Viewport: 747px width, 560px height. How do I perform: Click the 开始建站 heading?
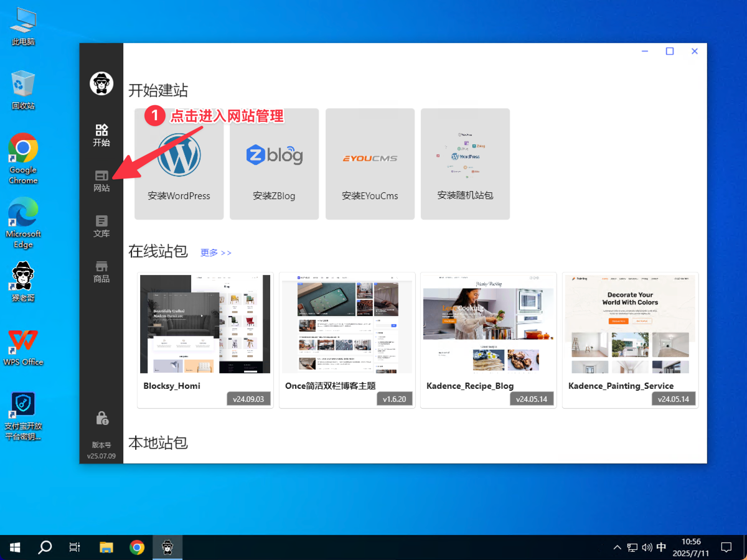point(158,90)
